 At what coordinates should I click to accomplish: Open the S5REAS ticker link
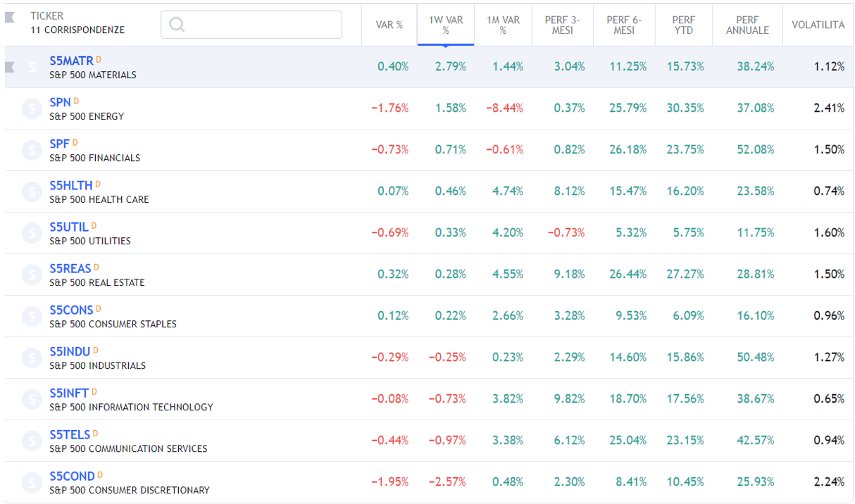pos(70,269)
